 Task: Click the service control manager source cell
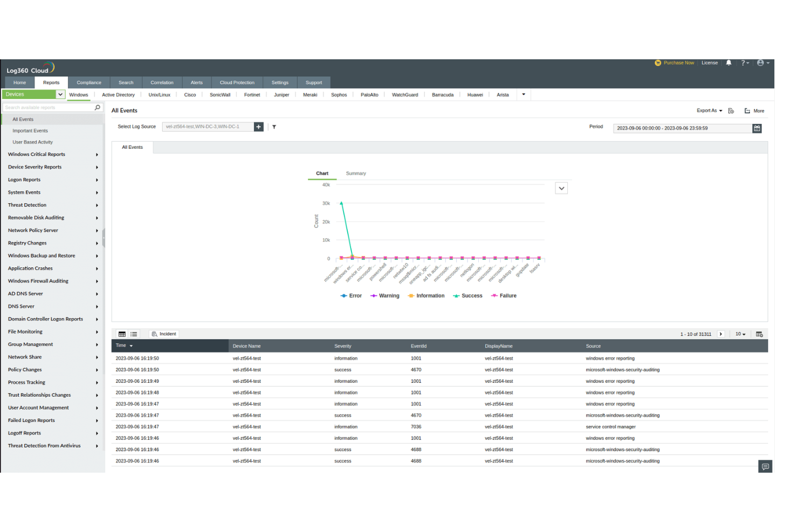611,427
